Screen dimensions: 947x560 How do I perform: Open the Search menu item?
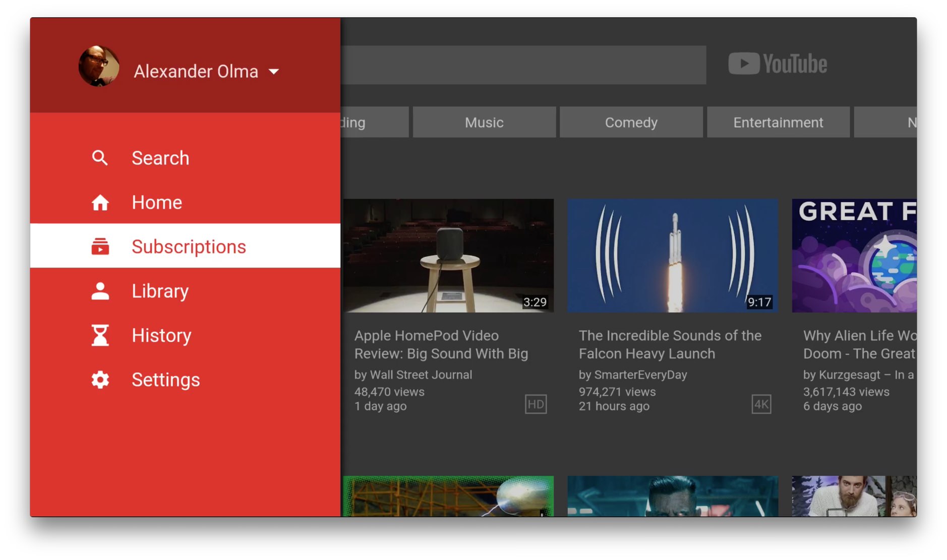point(186,158)
